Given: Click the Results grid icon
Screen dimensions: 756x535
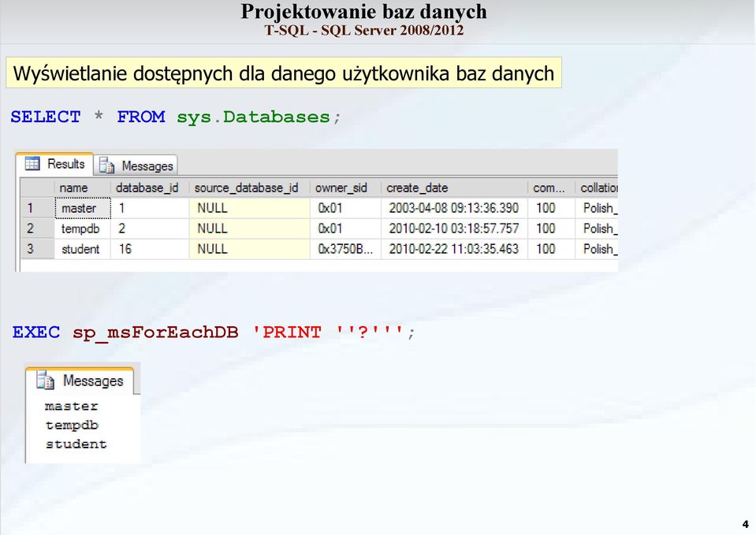Looking at the screenshot, I should click(32, 164).
